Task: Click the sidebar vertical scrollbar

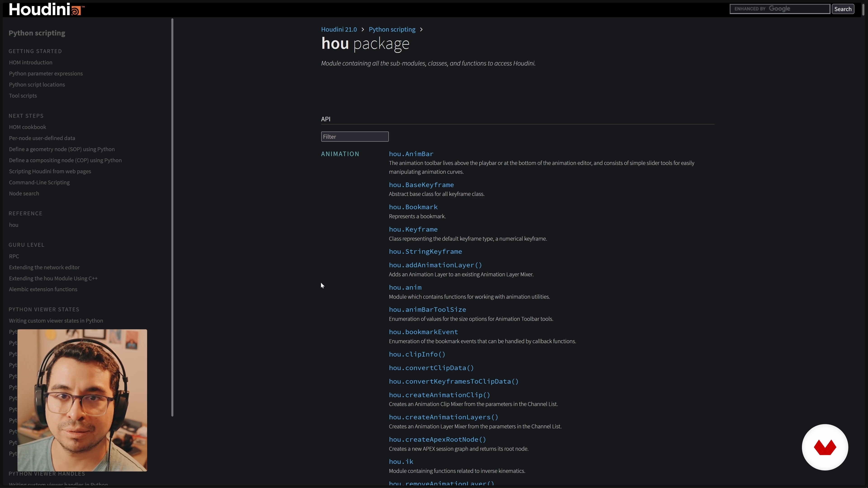Action: pyautogui.click(x=172, y=217)
